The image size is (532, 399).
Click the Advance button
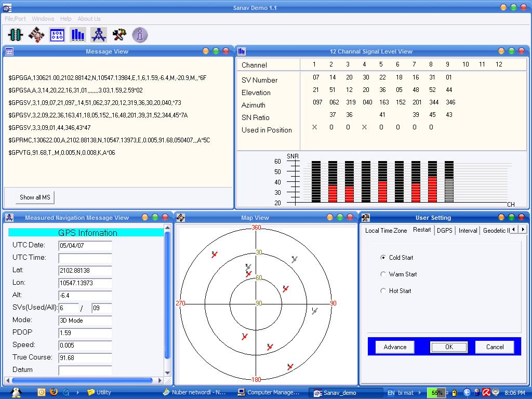(x=395, y=347)
